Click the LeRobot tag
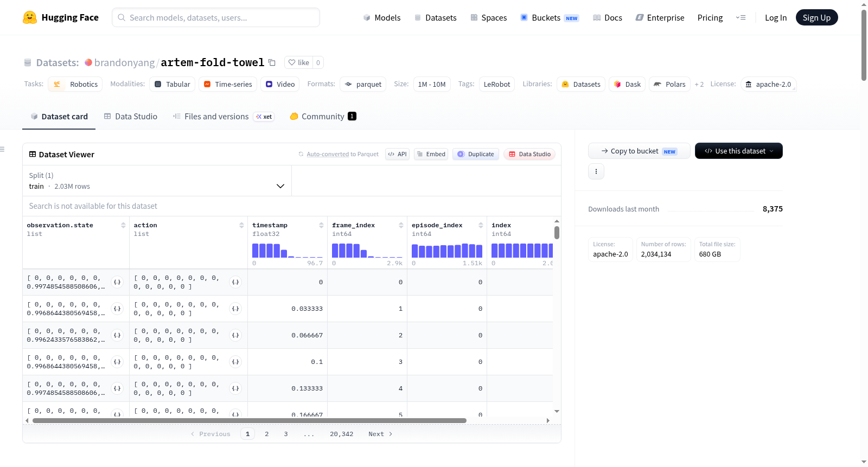868x467 pixels. [x=497, y=84]
